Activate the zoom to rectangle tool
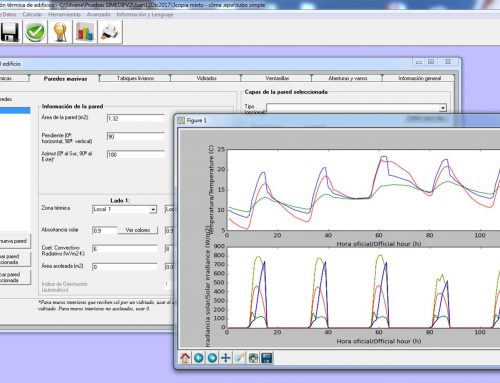Screen dimensions: 500x383 pyautogui.click(x=239, y=358)
